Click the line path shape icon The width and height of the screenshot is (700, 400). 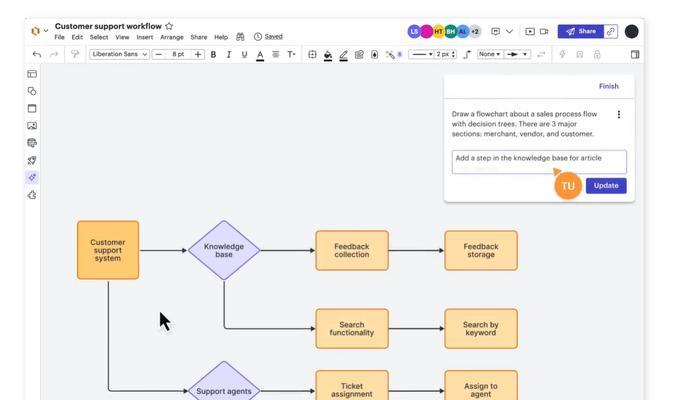[467, 54]
